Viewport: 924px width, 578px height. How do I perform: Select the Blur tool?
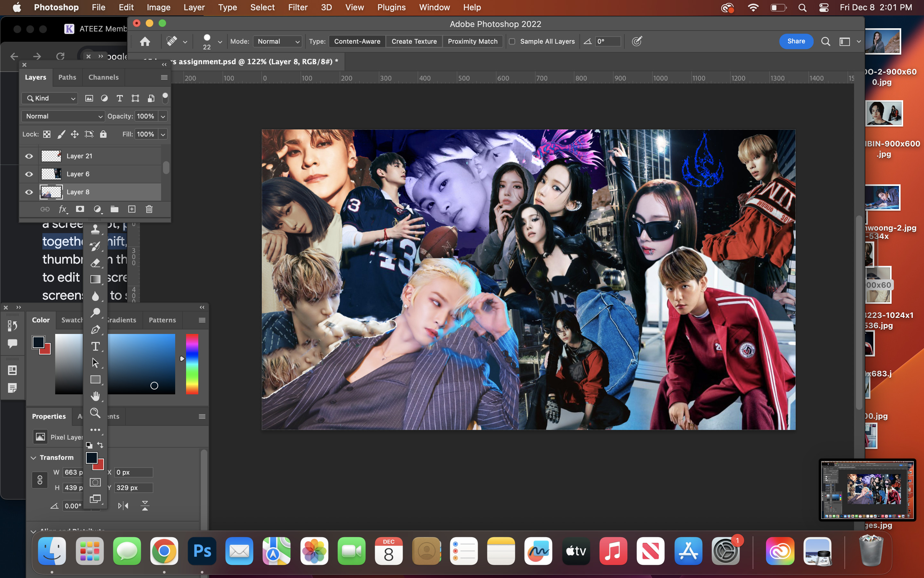tap(95, 296)
